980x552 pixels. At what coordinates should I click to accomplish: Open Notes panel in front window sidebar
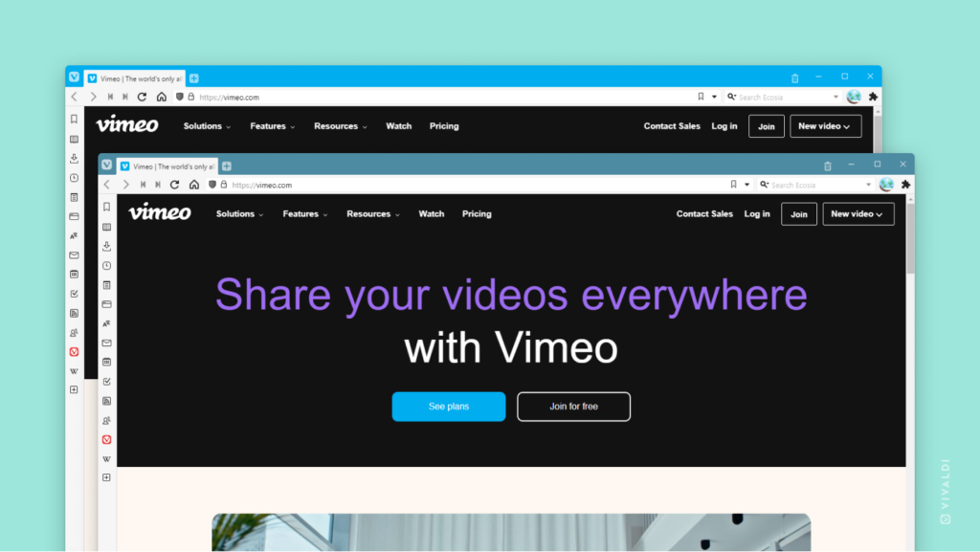tap(107, 285)
